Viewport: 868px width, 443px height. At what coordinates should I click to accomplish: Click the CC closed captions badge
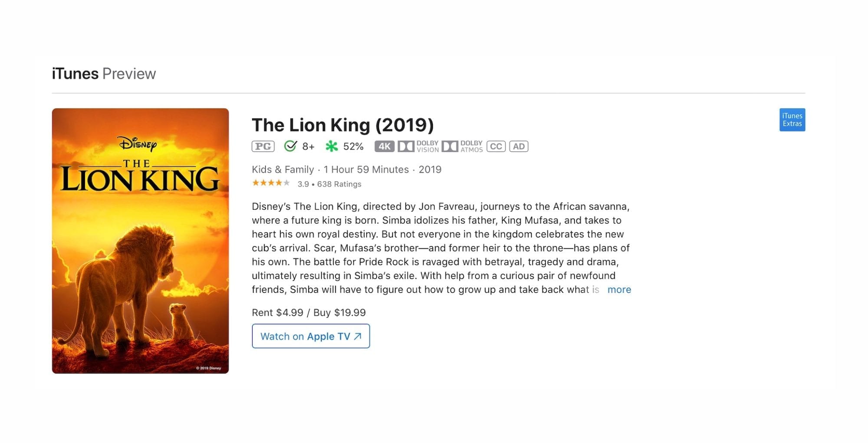496,146
